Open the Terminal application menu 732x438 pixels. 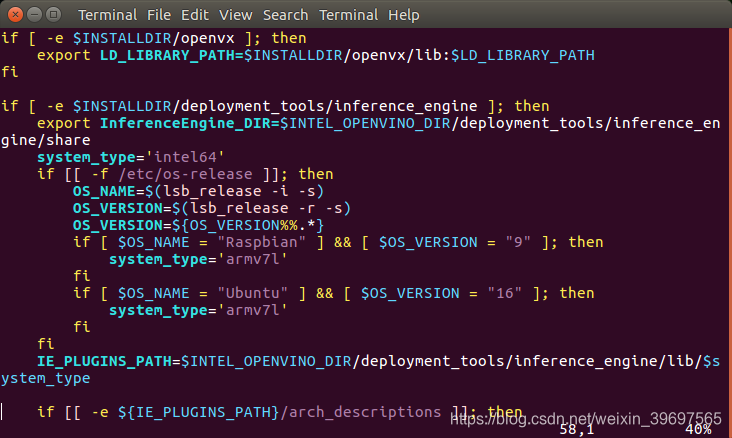pyautogui.click(x=107, y=15)
